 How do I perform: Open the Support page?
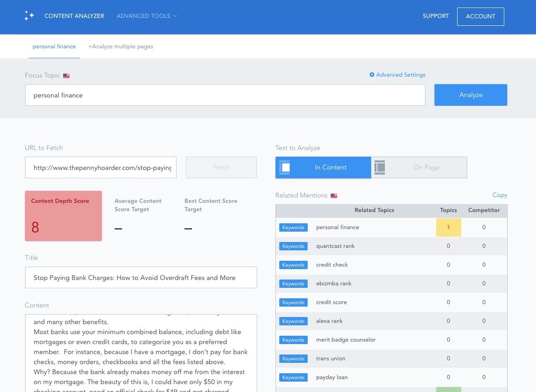436,16
